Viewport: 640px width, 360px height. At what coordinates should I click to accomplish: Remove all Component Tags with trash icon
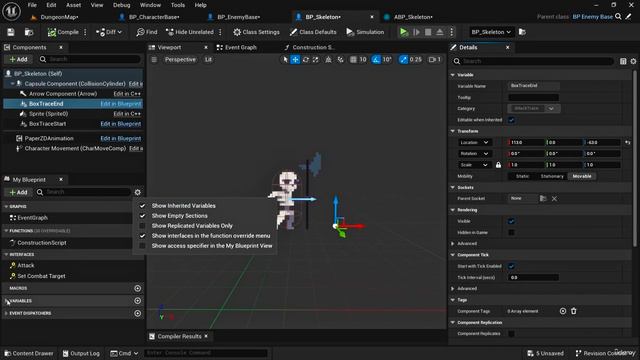(x=574, y=311)
